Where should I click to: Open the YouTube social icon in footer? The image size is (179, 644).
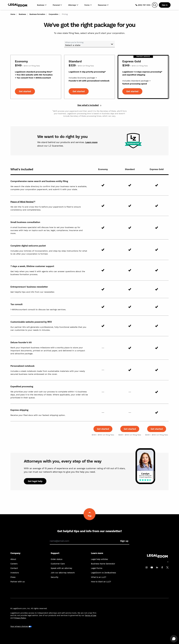152,567
